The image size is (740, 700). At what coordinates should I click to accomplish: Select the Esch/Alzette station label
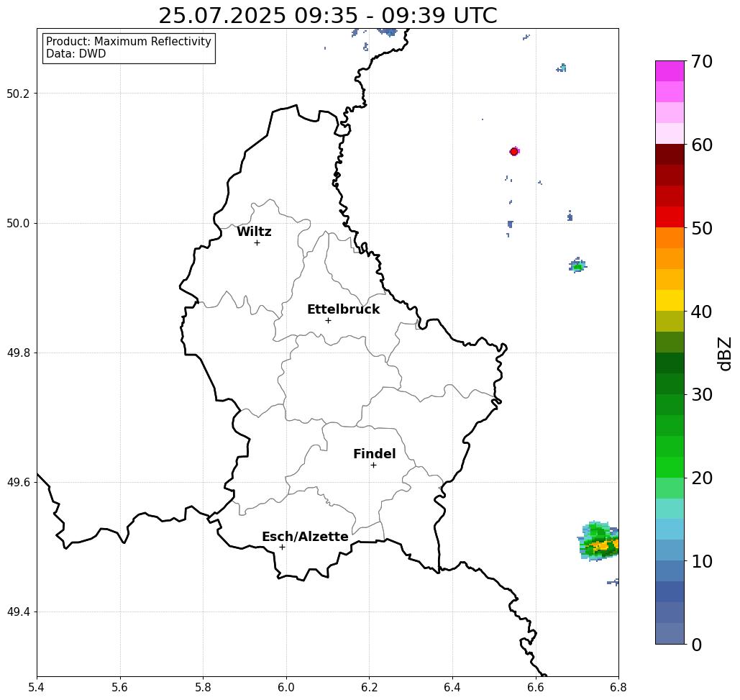coord(305,537)
